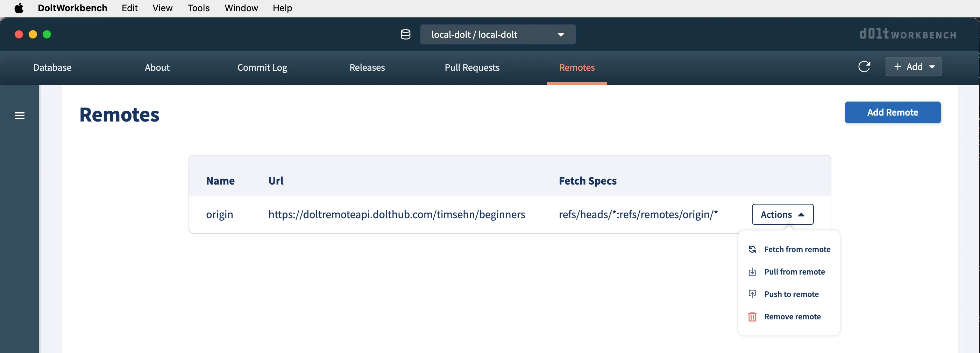980x353 pixels.
Task: Click the Pull from remote download icon
Action: pos(752,271)
